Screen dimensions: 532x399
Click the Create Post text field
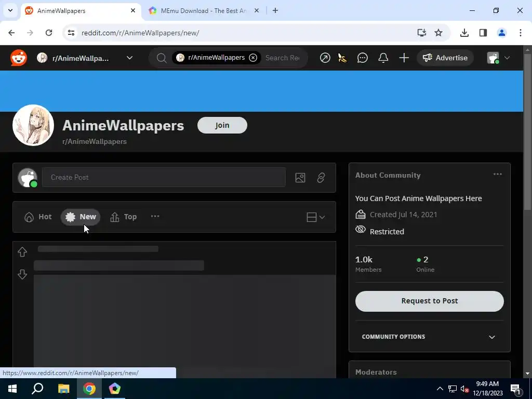[x=164, y=177]
